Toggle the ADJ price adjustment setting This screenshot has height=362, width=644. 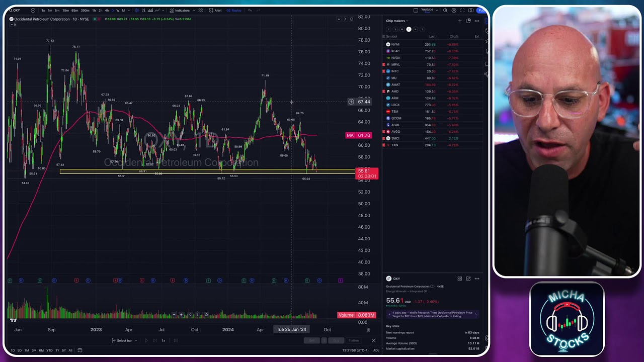[x=376, y=350]
